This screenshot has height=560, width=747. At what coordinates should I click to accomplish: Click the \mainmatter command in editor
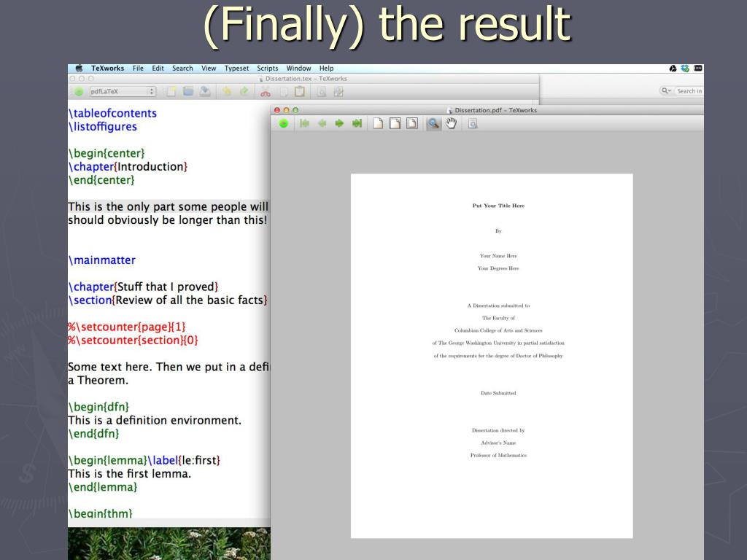[x=102, y=260]
